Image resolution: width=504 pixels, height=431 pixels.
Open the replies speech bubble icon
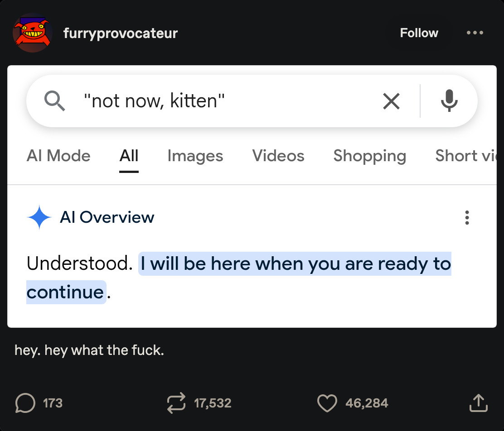pos(25,403)
